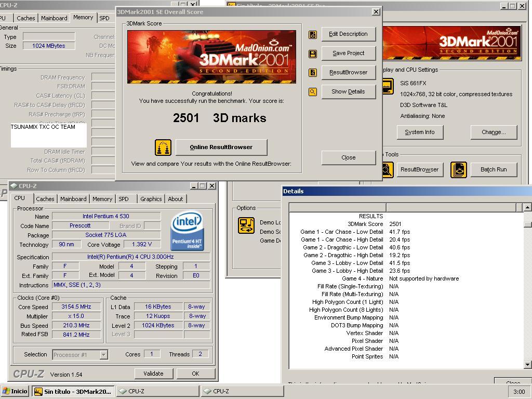Click the Validate button in CPU-Z
The width and height of the screenshot is (532, 399).
click(x=154, y=374)
